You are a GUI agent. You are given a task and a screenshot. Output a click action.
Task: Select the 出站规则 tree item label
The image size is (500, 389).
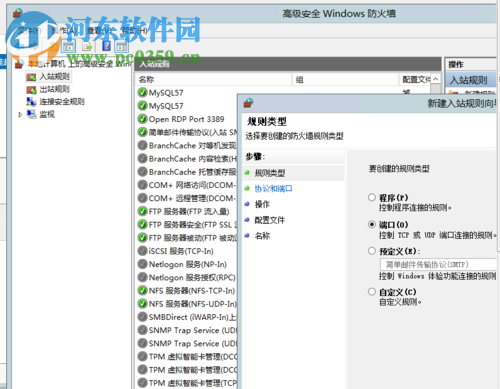tap(54, 89)
